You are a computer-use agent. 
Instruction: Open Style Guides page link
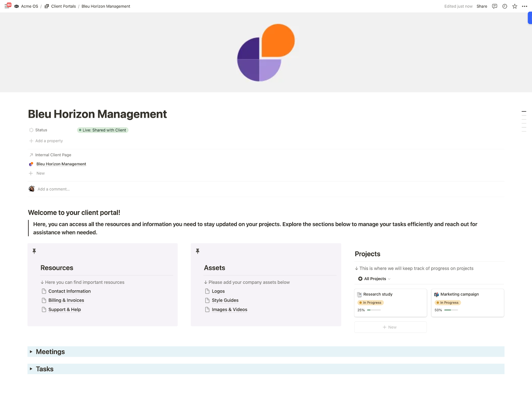click(225, 300)
